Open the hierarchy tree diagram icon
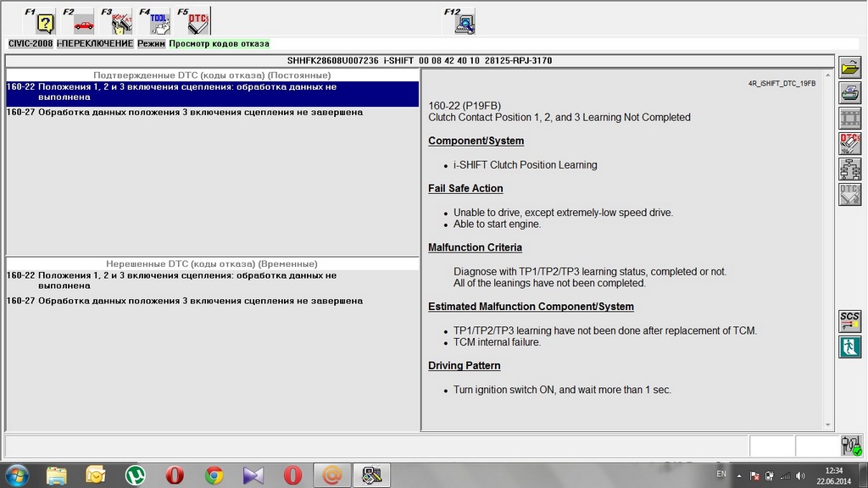This screenshot has width=868, height=488. [849, 169]
